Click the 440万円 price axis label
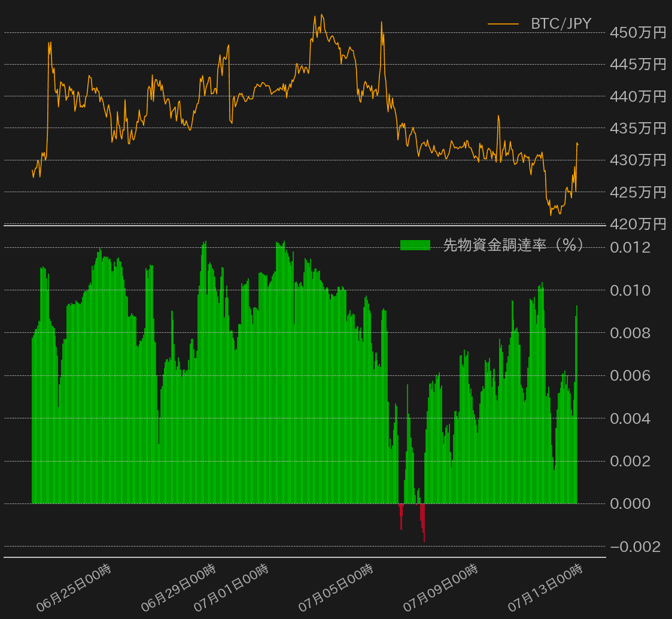Screen dimensions: 672x619 pyautogui.click(x=638, y=96)
